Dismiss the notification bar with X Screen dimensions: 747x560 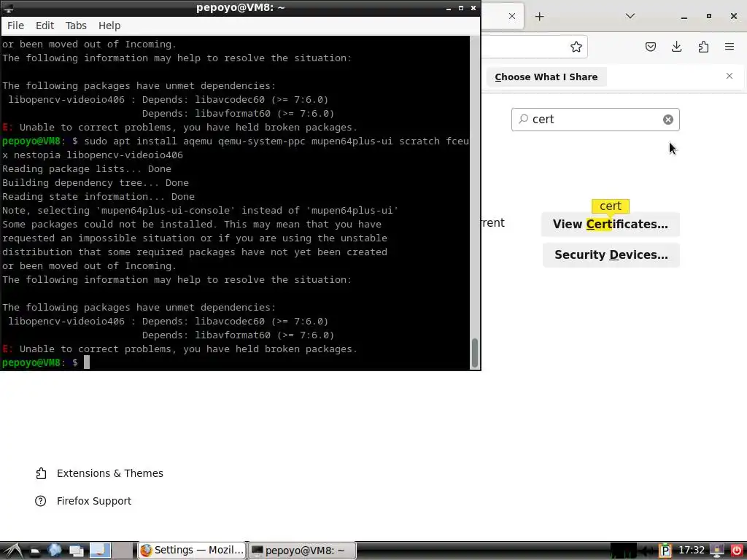(729, 76)
